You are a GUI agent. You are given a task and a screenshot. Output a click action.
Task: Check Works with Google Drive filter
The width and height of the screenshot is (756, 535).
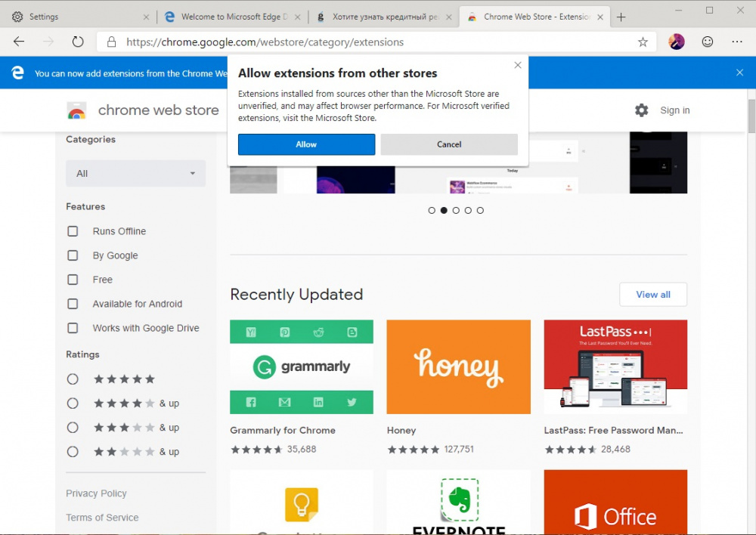(x=73, y=328)
